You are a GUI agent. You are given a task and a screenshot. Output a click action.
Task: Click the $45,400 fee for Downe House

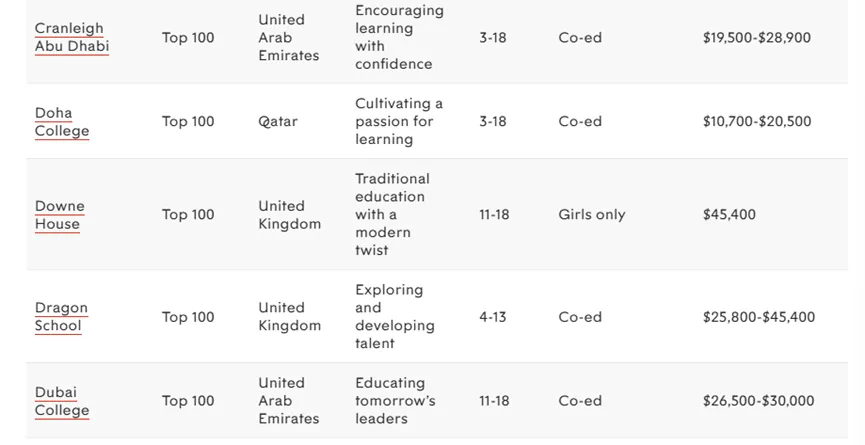(729, 215)
